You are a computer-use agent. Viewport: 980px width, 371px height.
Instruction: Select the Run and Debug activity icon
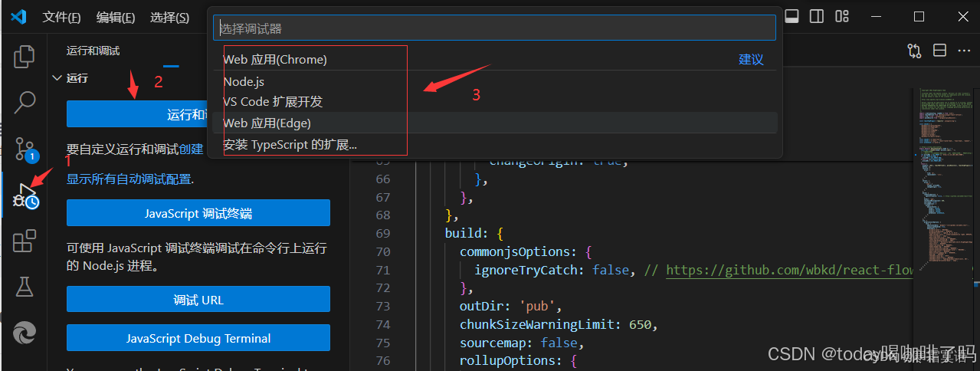pos(26,197)
